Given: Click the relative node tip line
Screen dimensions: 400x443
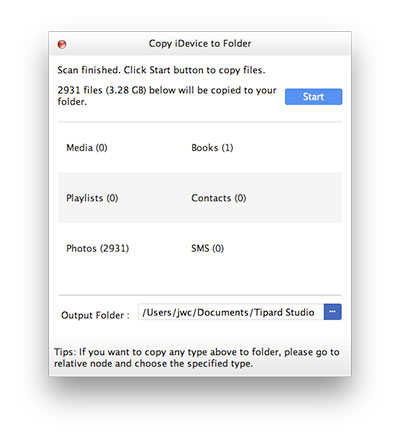Looking at the screenshot, I should (x=153, y=363).
